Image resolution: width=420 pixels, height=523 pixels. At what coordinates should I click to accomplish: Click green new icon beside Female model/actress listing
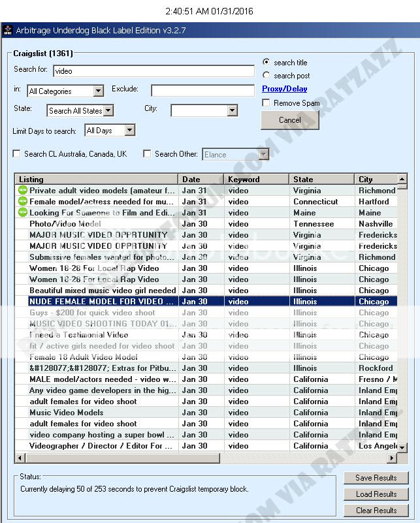[x=23, y=202]
